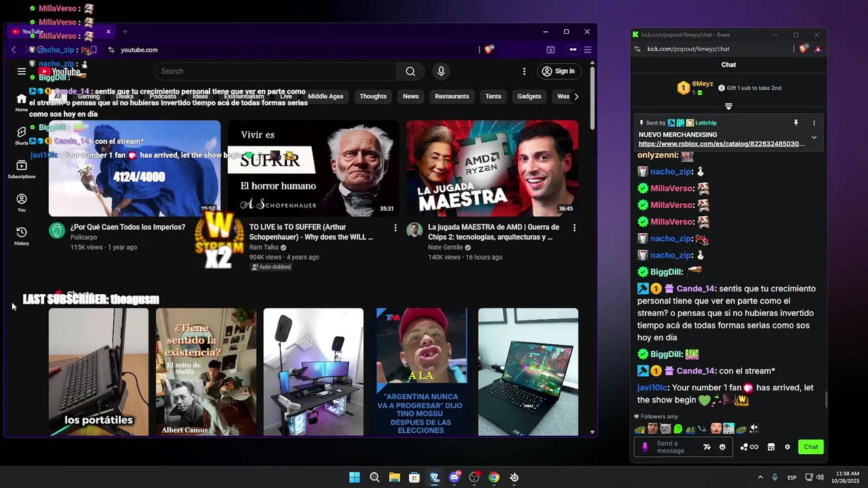Screen dimensions: 868x488
Task: Select the Restaurants topic chip
Action: pyautogui.click(x=452, y=96)
